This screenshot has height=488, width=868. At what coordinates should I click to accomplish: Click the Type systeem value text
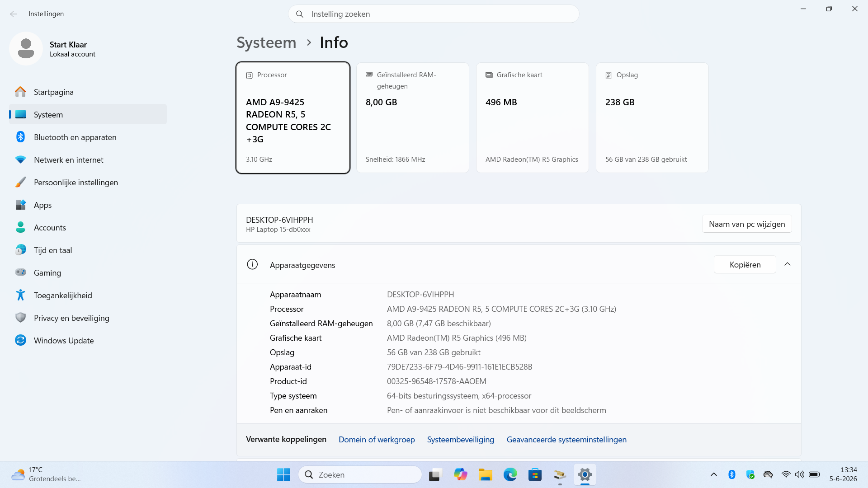(x=459, y=396)
